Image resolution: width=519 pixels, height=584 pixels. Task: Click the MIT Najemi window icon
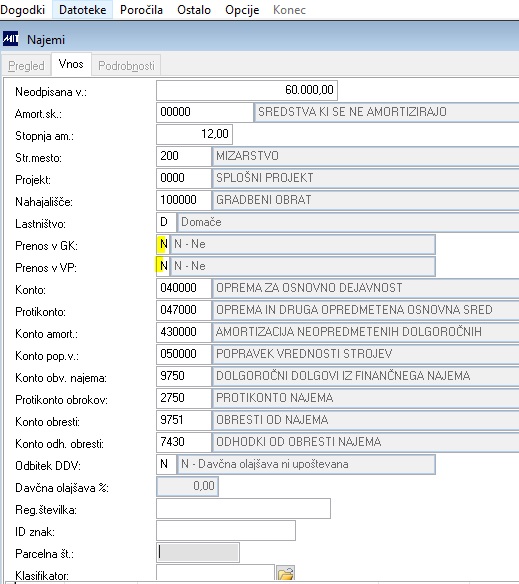[10, 39]
